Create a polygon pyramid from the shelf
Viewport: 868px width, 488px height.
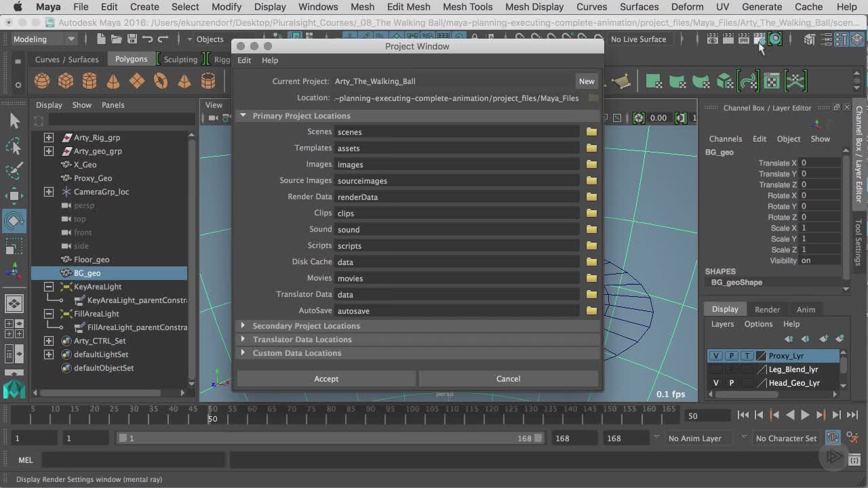coord(184,81)
